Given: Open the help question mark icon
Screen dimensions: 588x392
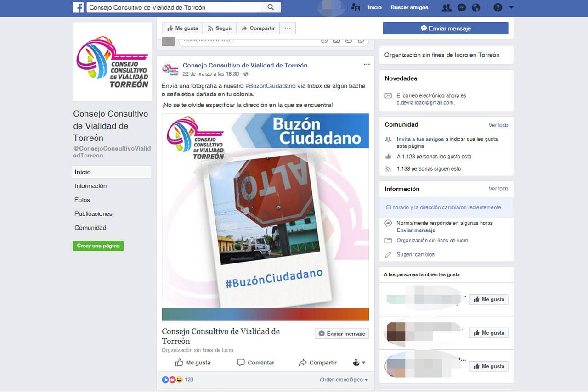Looking at the screenshot, I should pyautogui.click(x=498, y=7).
